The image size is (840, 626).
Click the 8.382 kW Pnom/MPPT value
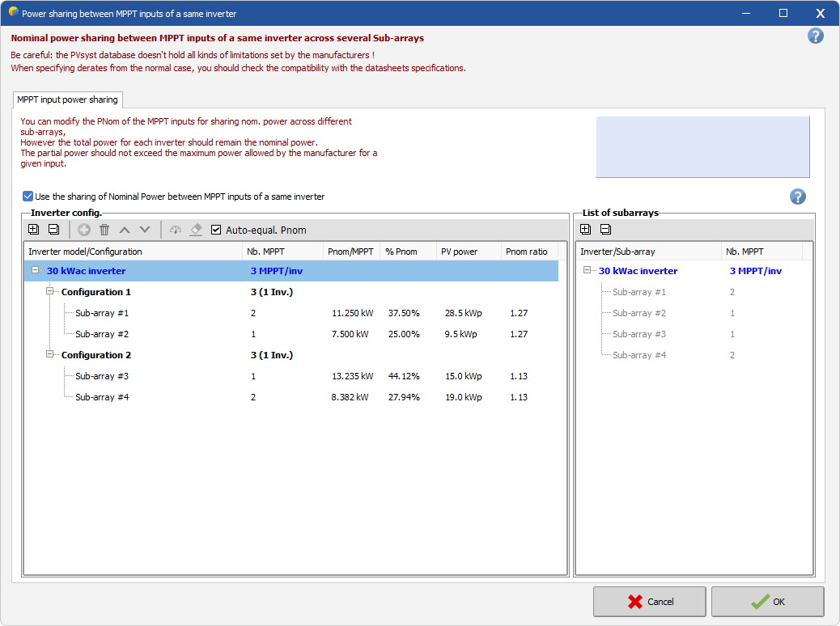[350, 397]
